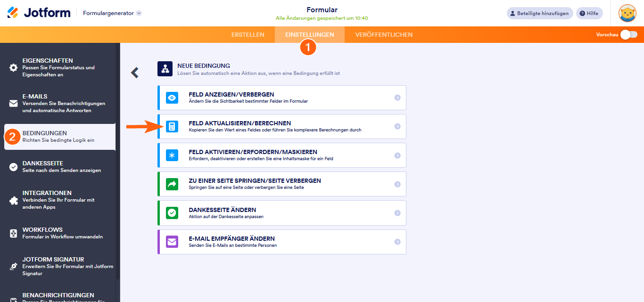Expand arrow on E-Mail Empfänger ändern row
The image size is (644, 302).
click(397, 242)
